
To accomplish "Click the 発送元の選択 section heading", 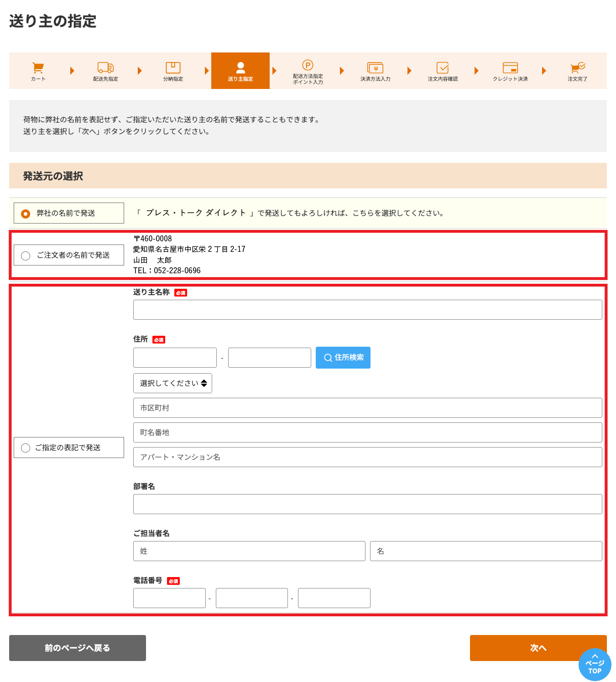I will (53, 176).
